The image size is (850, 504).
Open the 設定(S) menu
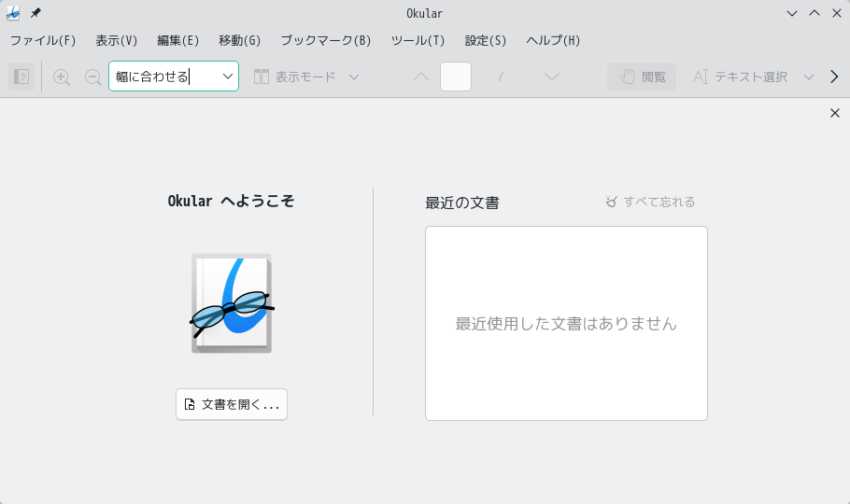485,41
